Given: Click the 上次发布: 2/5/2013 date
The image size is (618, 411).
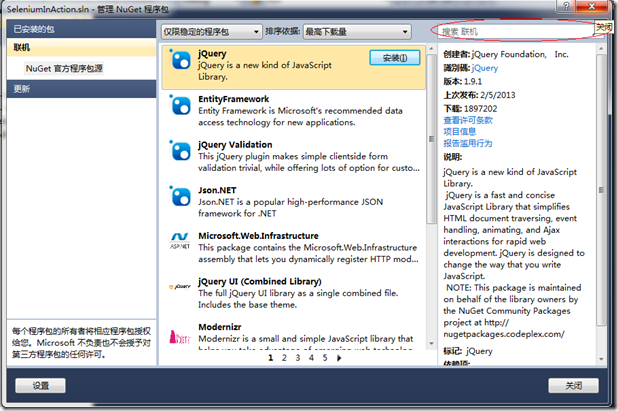Looking at the screenshot, I should (x=479, y=95).
